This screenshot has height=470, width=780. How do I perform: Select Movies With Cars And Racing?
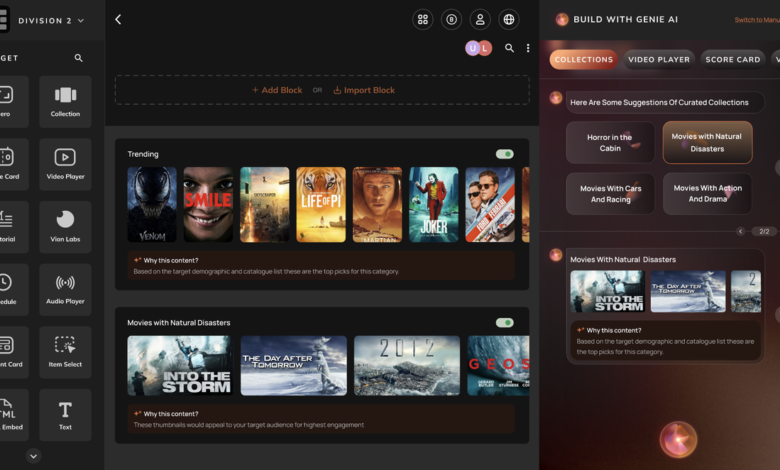click(610, 193)
